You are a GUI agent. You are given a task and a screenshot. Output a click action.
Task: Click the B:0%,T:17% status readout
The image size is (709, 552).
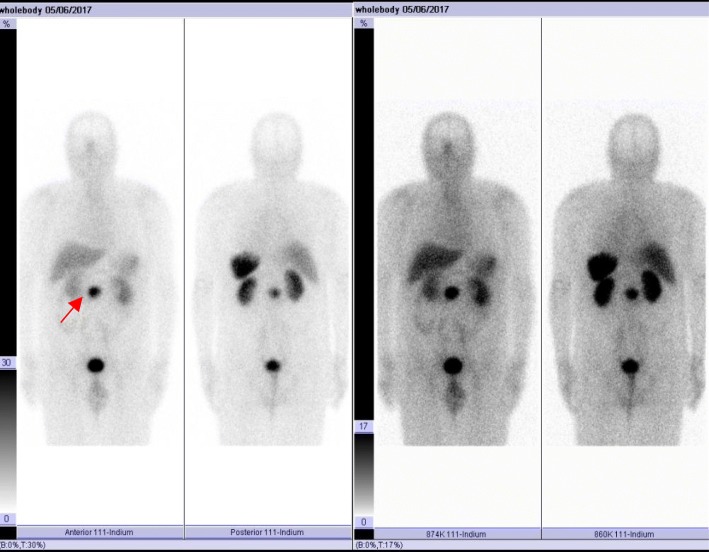click(385, 546)
